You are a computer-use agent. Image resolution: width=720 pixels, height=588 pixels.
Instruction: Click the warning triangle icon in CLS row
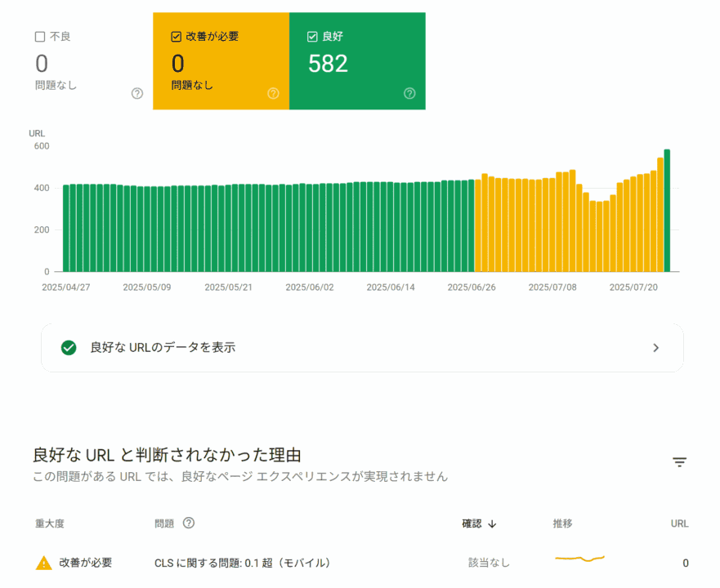[x=43, y=563]
